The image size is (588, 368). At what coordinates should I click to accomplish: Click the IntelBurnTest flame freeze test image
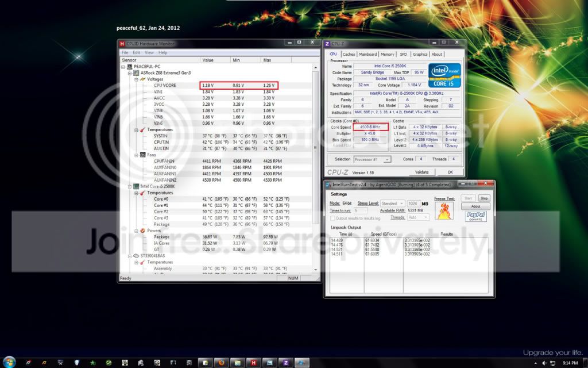click(x=444, y=210)
